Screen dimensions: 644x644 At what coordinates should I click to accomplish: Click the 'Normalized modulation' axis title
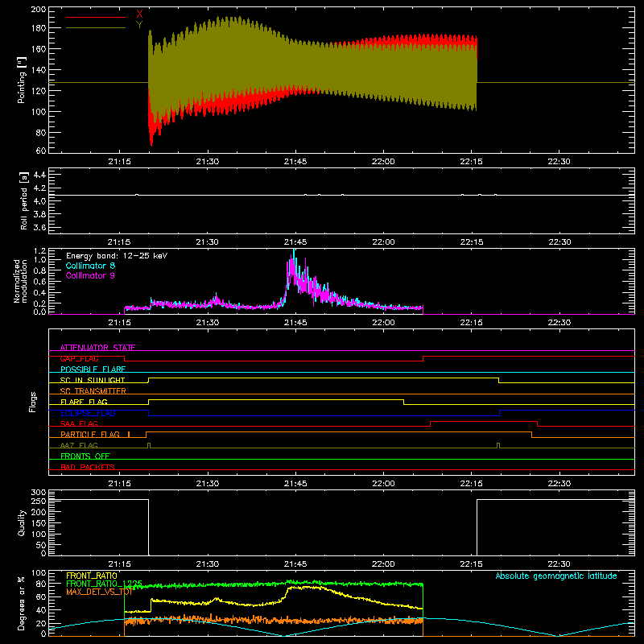(x=20, y=281)
